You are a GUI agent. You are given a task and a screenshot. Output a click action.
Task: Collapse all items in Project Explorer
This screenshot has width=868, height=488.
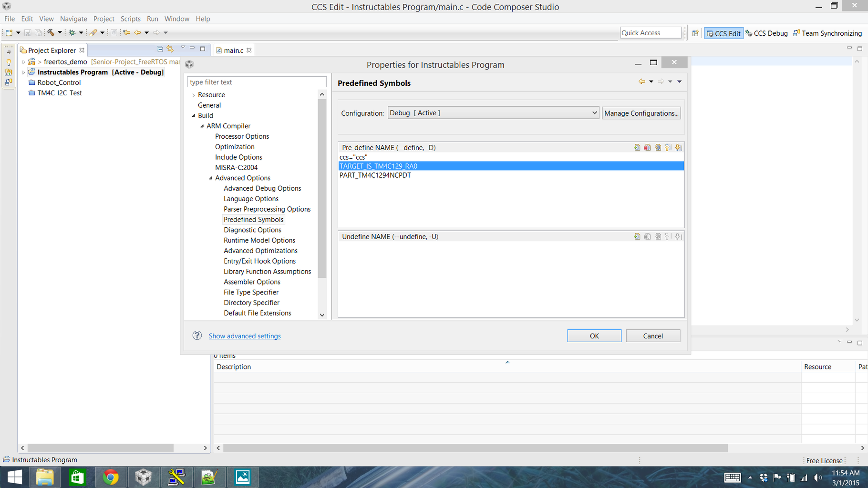[x=160, y=49]
